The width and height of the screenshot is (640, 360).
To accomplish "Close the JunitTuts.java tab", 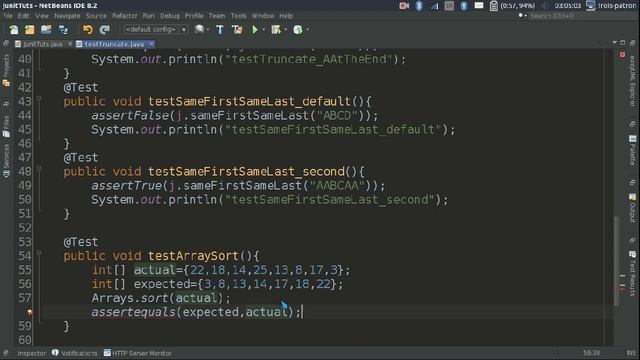I will click(x=70, y=44).
